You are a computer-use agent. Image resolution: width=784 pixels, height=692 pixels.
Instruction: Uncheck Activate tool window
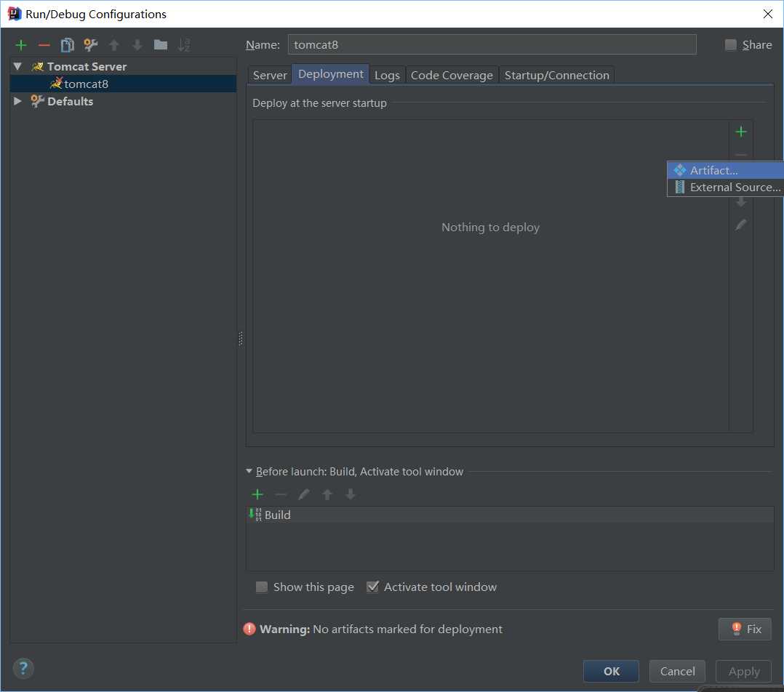[x=372, y=587]
